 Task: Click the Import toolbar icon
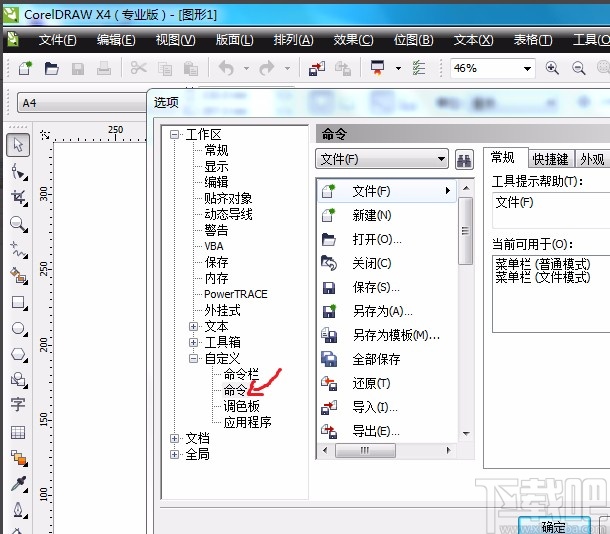coord(317,68)
